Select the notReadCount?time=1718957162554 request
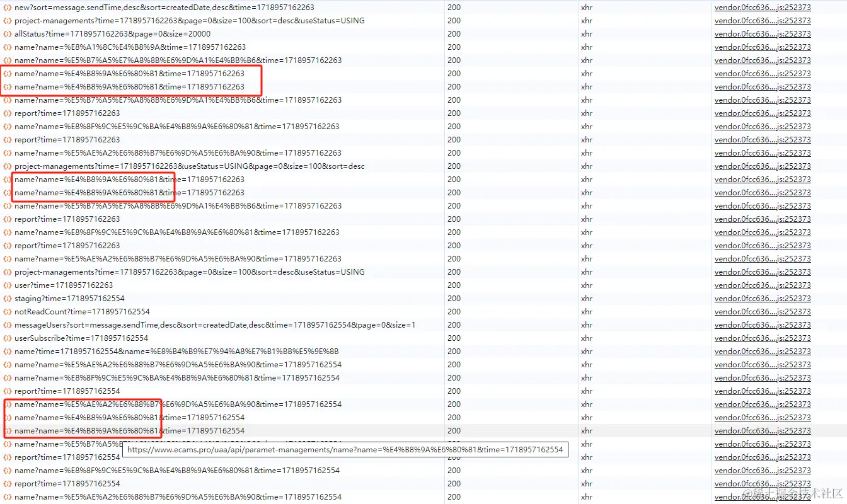Viewport: 847px width, 504px height. tap(82, 312)
